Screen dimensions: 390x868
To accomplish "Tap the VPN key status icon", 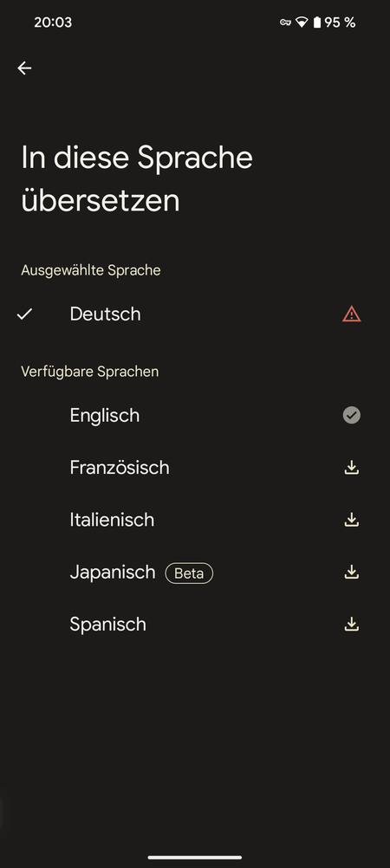I will pyautogui.click(x=285, y=23).
